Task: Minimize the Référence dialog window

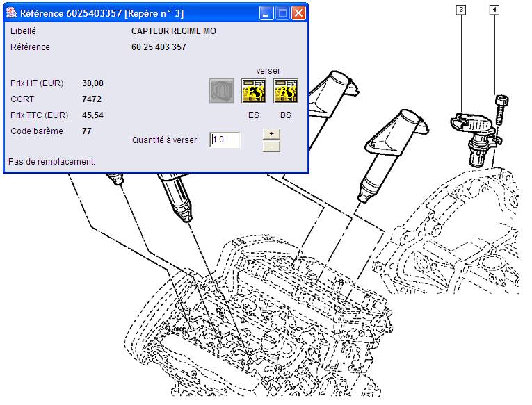Action: coord(266,13)
